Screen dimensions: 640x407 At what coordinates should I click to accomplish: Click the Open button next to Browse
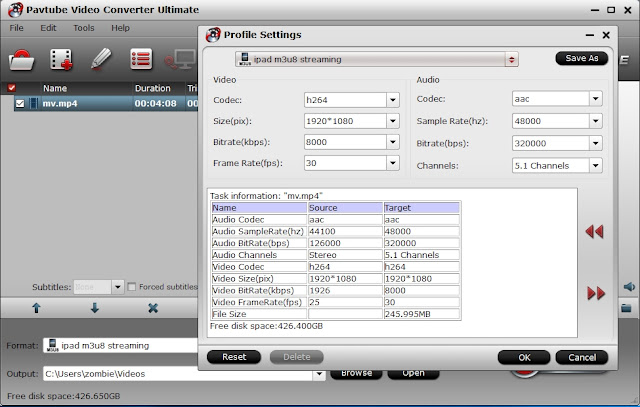point(413,374)
